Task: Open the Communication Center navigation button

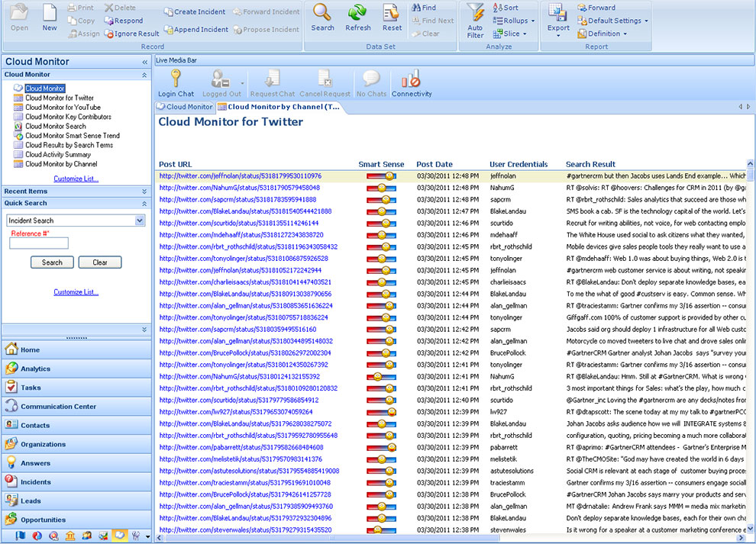Action: click(x=76, y=407)
